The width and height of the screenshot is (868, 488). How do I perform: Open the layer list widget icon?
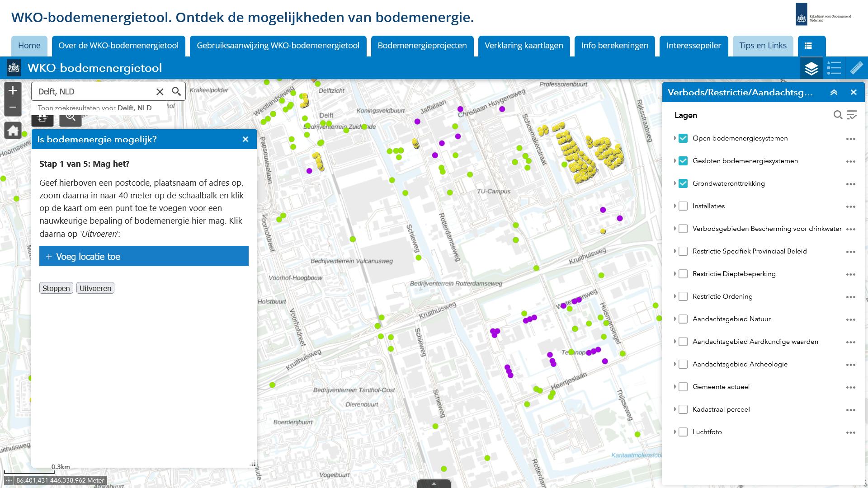[x=811, y=68]
